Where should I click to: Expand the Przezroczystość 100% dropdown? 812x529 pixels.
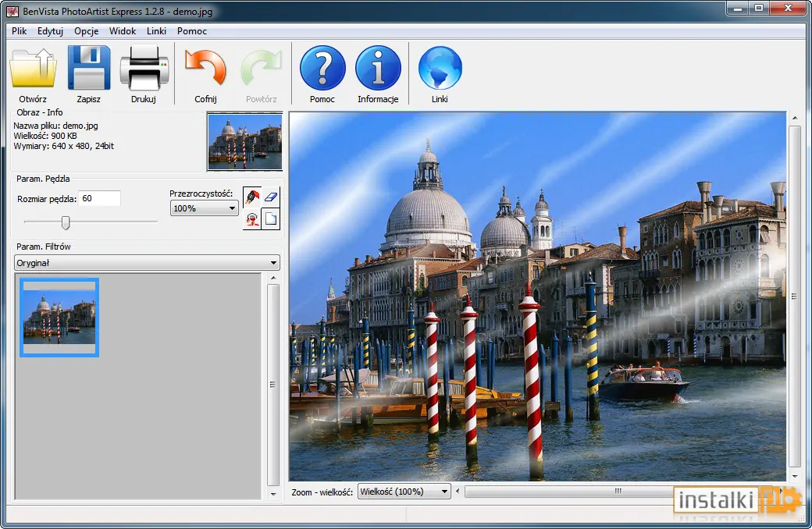pyautogui.click(x=204, y=208)
